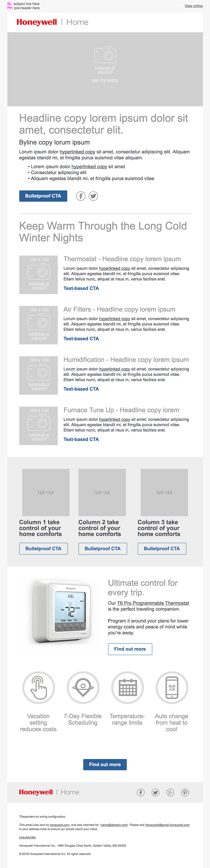Image resolution: width=210 pixels, height=868 pixels.
Task: Open the footer Pinterest icon
Action: pyautogui.click(x=185, y=792)
